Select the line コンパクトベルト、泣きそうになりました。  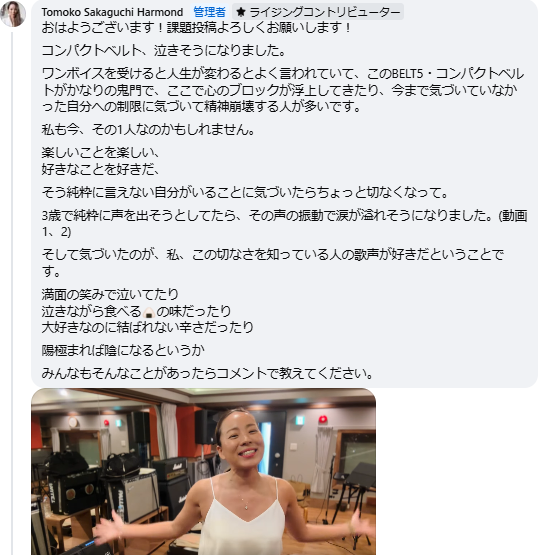coord(164,50)
